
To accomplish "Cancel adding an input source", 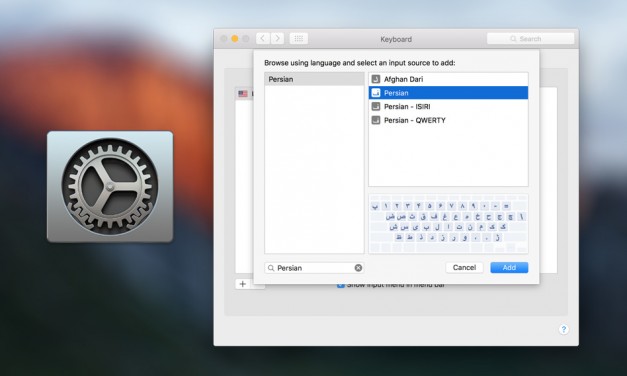I will coord(464,268).
